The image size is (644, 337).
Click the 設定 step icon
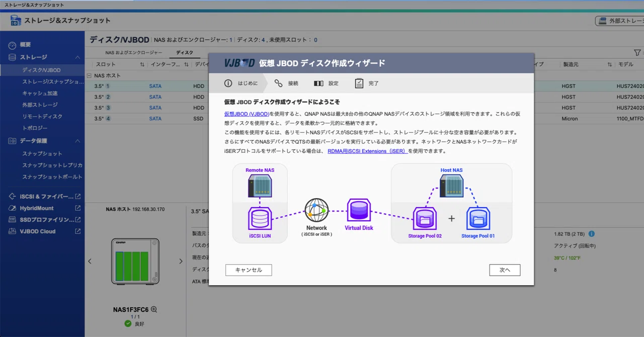(x=318, y=83)
